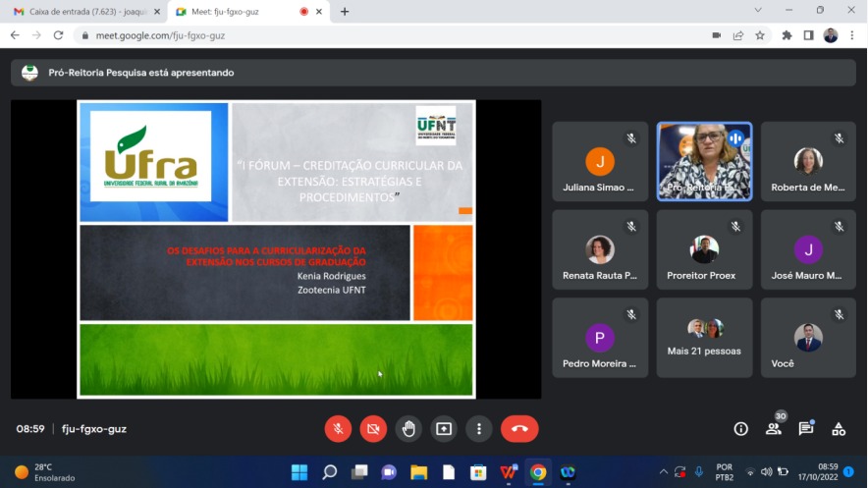Leave the call with red hang-up button
This screenshot has width=868, height=488.
pyautogui.click(x=519, y=428)
